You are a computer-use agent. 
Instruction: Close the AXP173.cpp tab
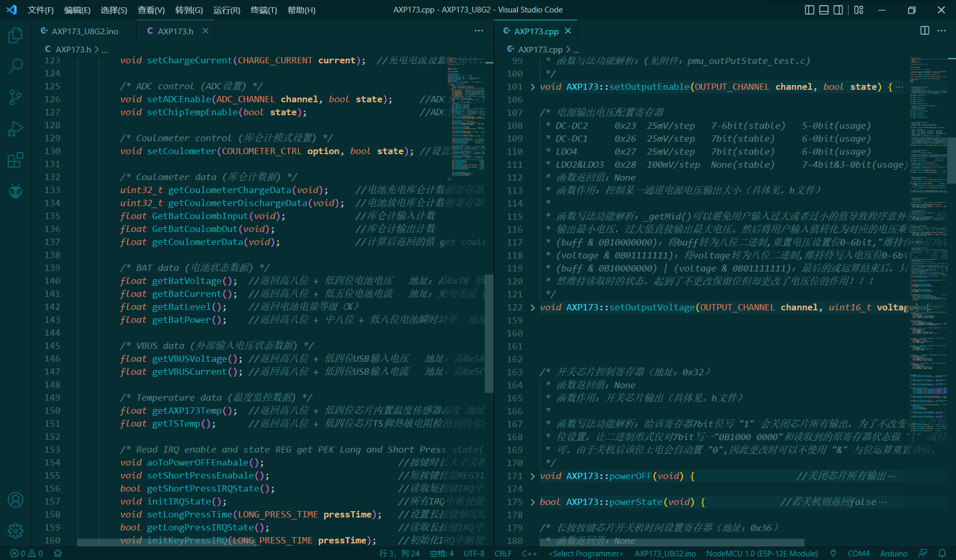coord(568,31)
